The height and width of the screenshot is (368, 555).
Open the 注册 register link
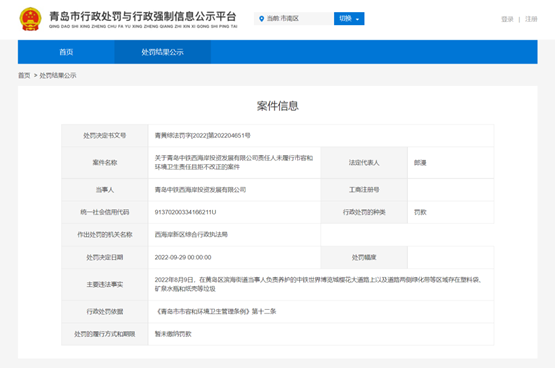(x=531, y=19)
